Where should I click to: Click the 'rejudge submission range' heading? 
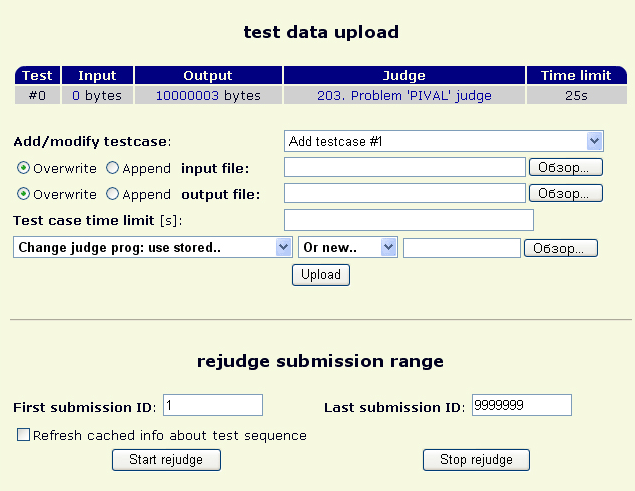(x=320, y=361)
